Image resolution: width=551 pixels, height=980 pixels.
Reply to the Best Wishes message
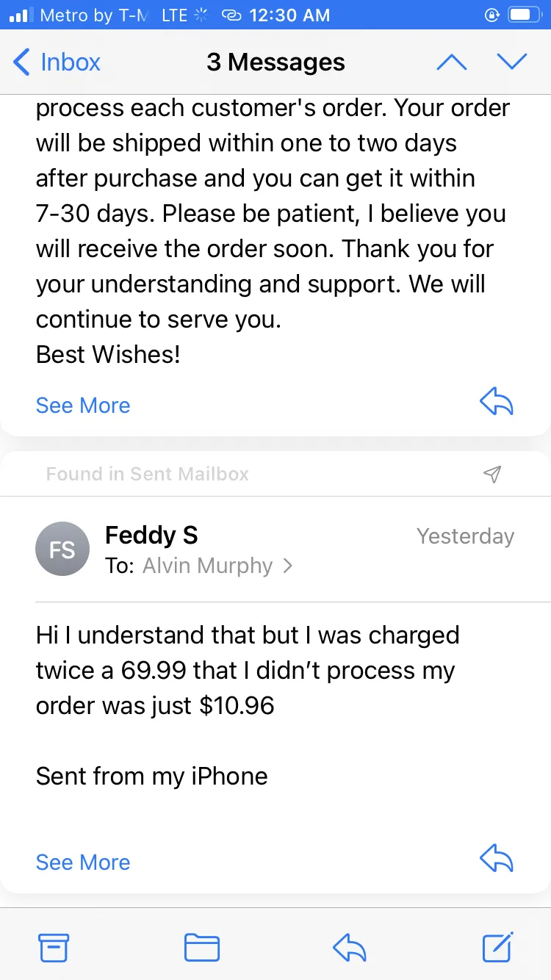coord(496,402)
